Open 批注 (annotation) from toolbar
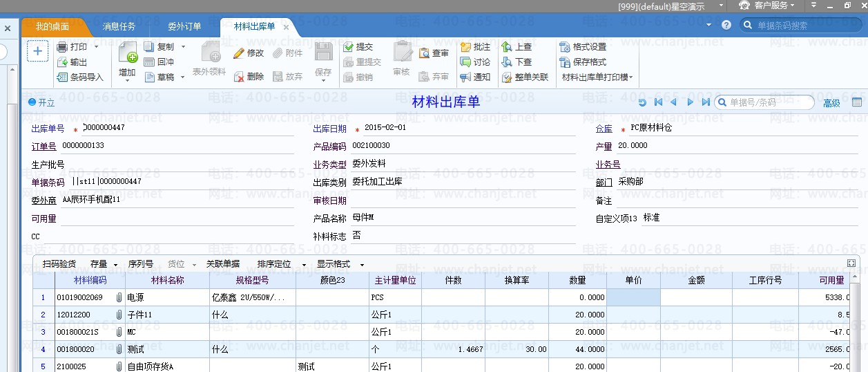Screen dimensions: 868x372 click(x=475, y=47)
